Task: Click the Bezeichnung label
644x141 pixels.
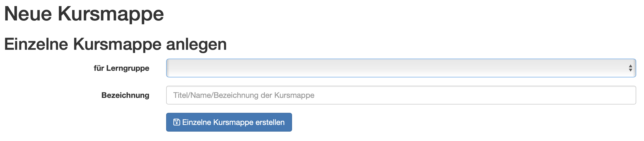Action: coord(125,95)
